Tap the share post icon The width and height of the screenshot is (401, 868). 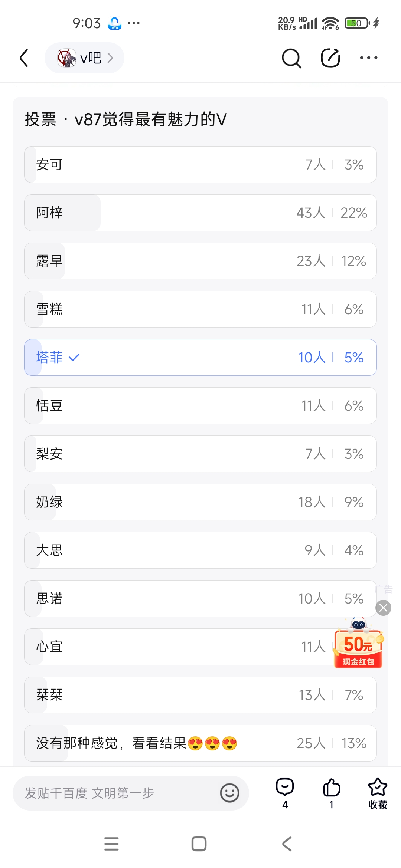[330, 58]
